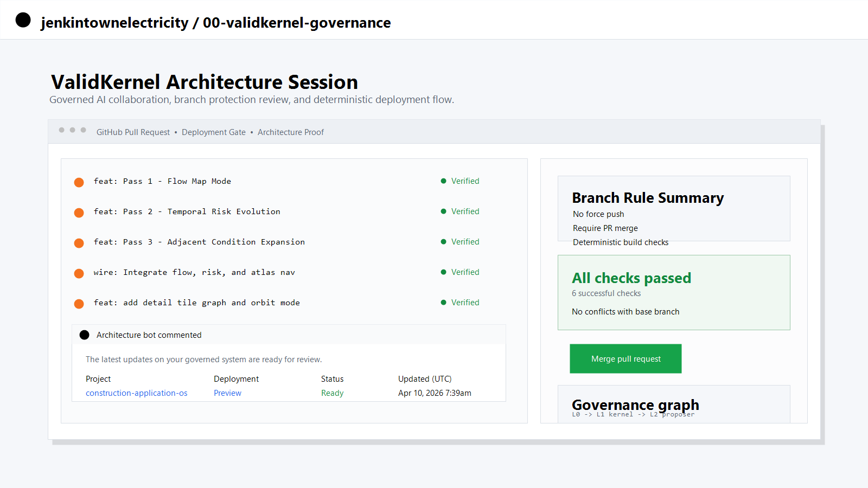Click the Preview deployment link
Screen dimensions: 868x488
pos(227,393)
